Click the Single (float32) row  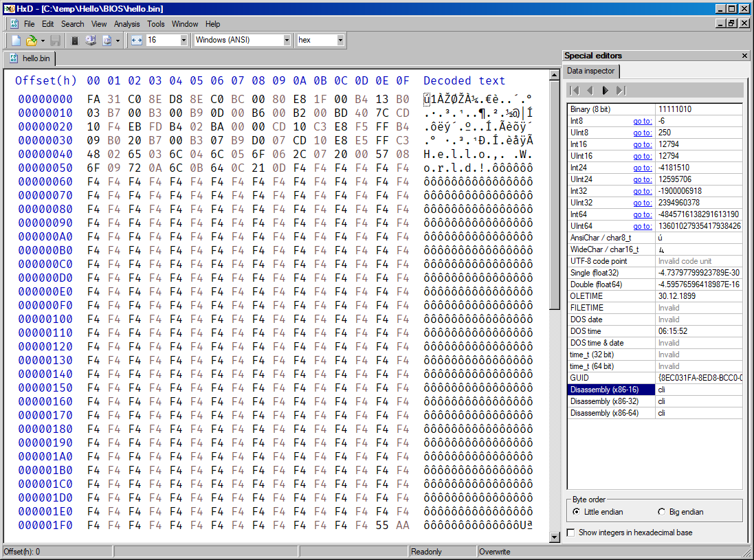tap(655, 273)
